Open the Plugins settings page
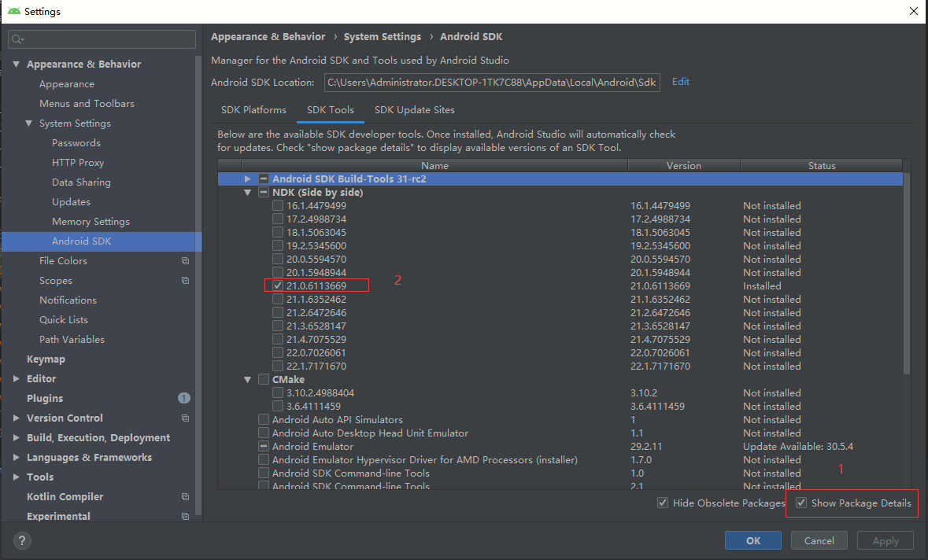 (x=44, y=398)
